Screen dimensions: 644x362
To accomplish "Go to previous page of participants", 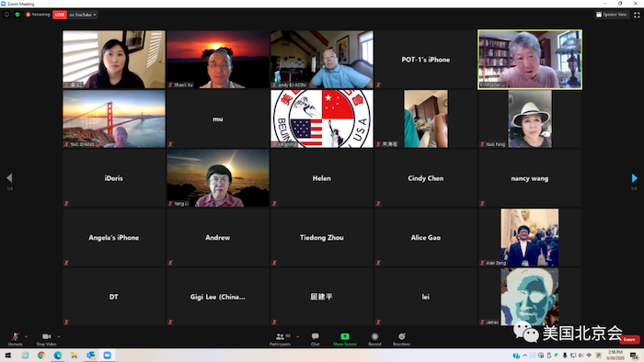I will [x=9, y=178].
